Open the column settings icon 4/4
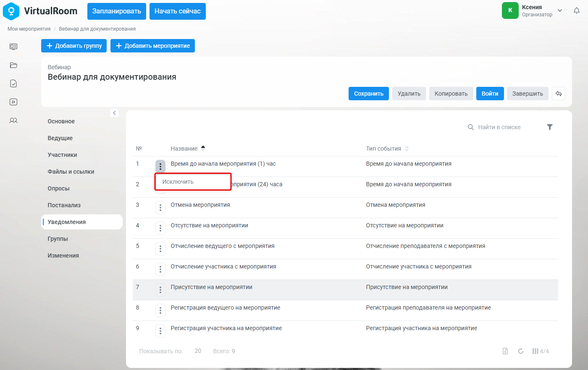 coord(541,351)
